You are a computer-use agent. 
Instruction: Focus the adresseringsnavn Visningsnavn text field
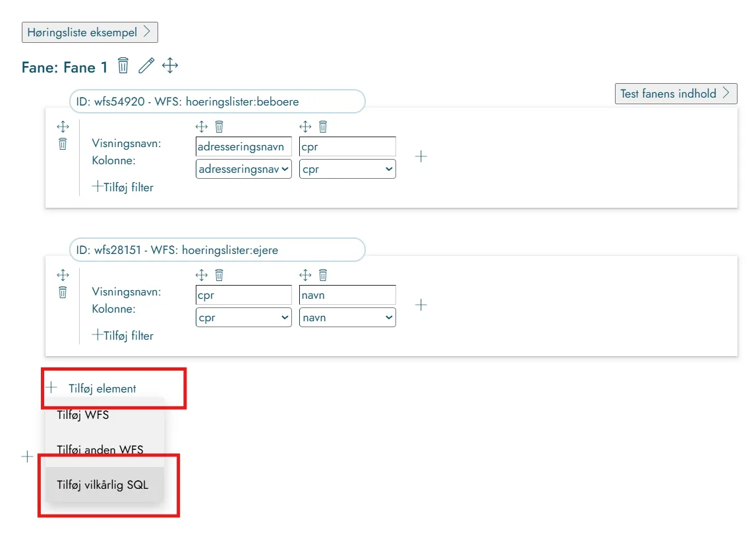point(243,146)
